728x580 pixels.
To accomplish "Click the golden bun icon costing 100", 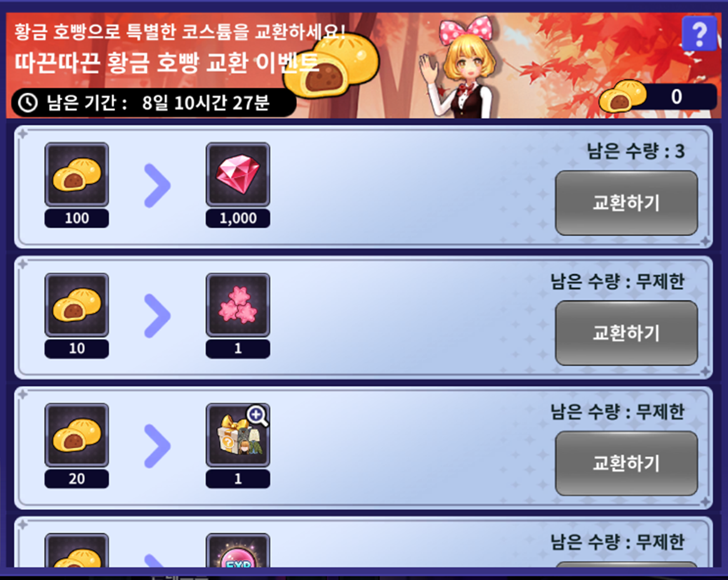I will [x=76, y=174].
